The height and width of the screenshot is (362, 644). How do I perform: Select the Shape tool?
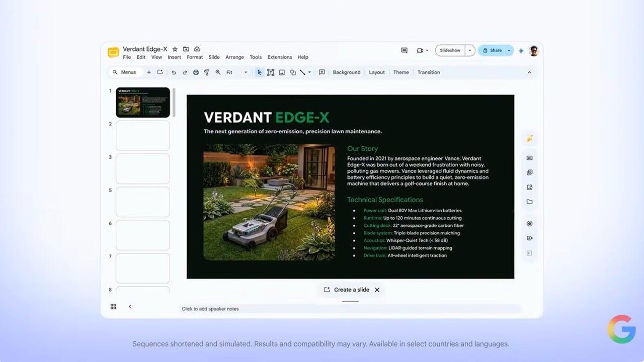[x=293, y=72]
